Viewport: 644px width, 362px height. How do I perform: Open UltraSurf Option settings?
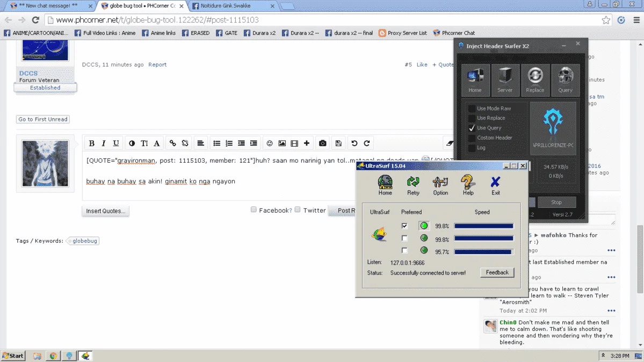(440, 185)
